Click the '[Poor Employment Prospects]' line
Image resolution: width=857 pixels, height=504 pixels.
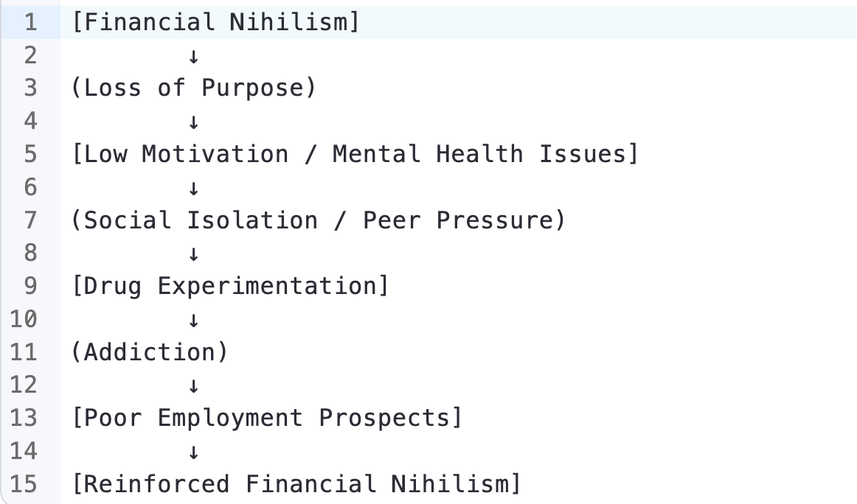(x=267, y=418)
